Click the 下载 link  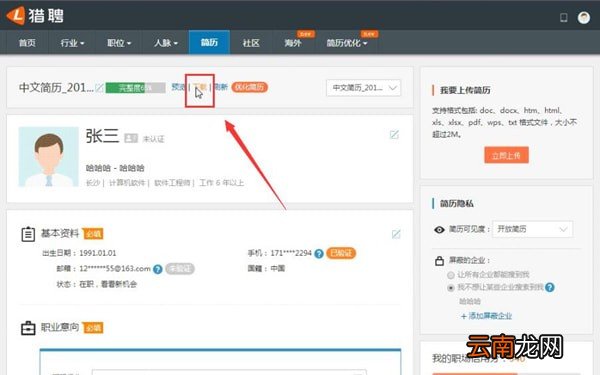point(199,87)
